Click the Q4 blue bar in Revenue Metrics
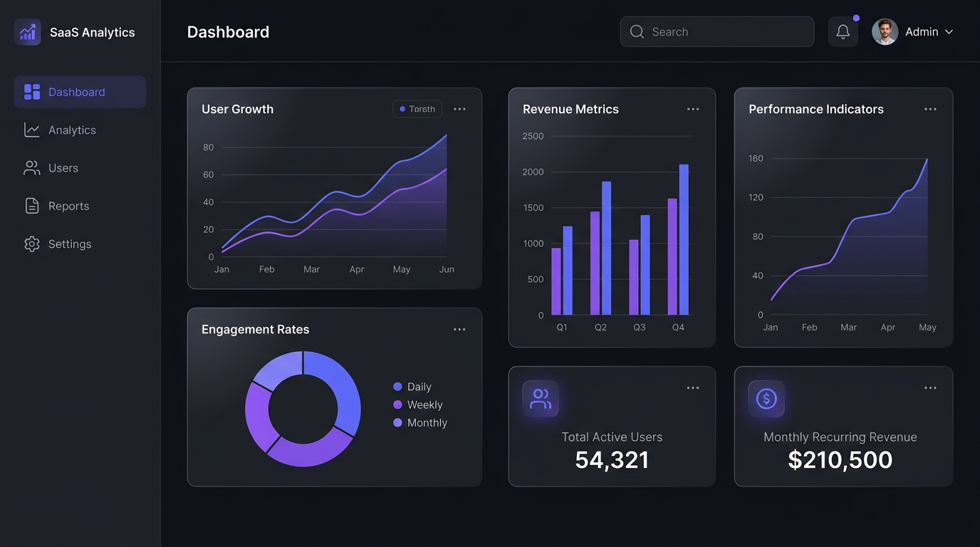 coord(684,239)
